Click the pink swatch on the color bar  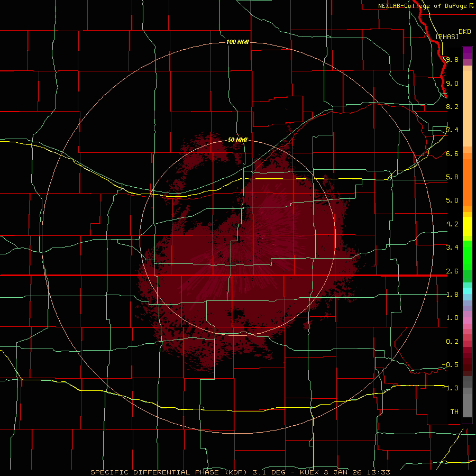(x=467, y=321)
